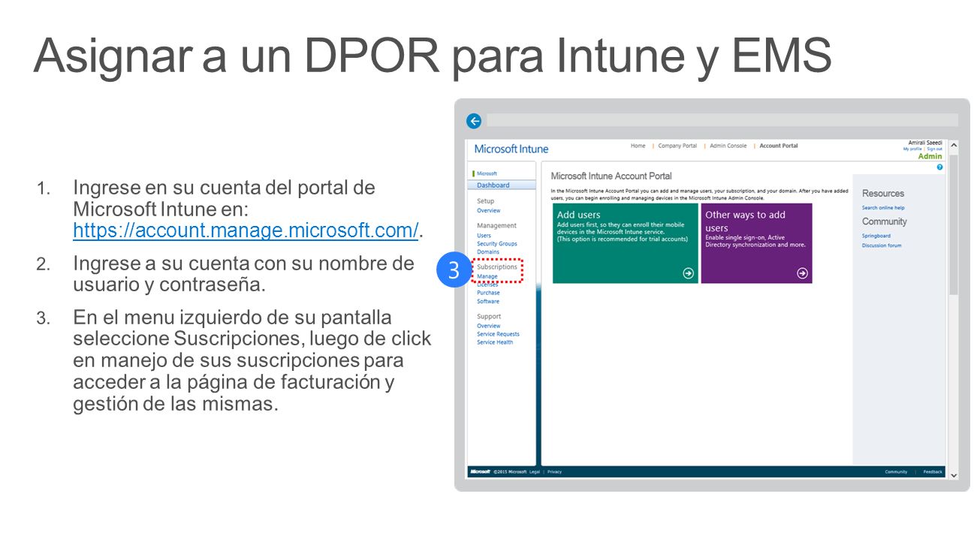This screenshot has width=980, height=551.
Task: Open Users under Management
Action: click(x=484, y=236)
